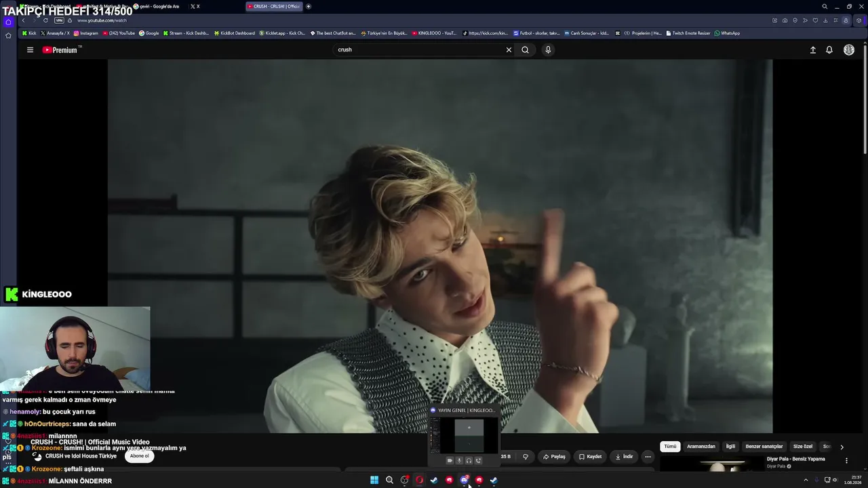
Task: Select the Size özel filter chip
Action: [803, 447]
